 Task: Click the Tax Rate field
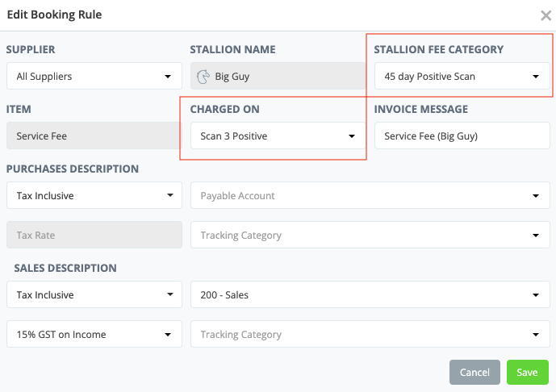(x=94, y=236)
